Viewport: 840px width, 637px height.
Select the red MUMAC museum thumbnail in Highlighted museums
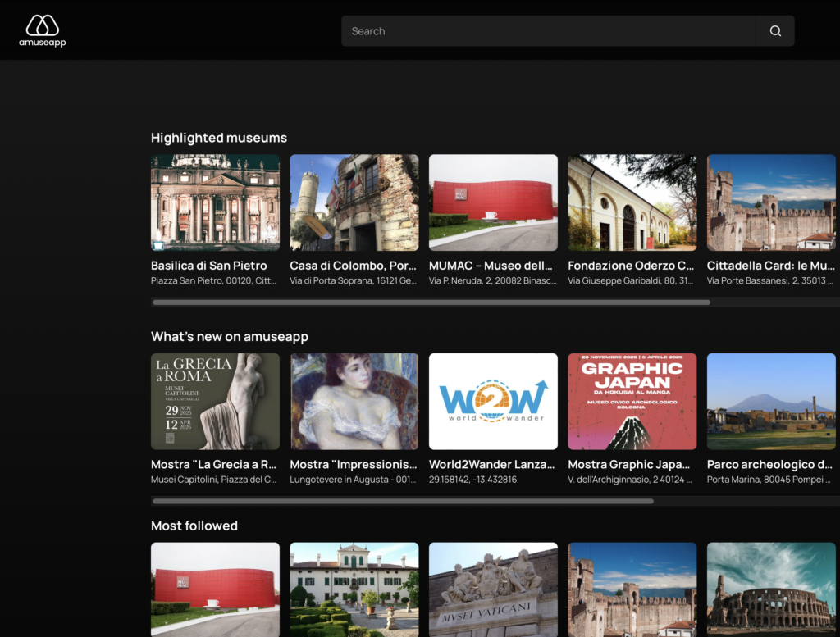point(493,202)
